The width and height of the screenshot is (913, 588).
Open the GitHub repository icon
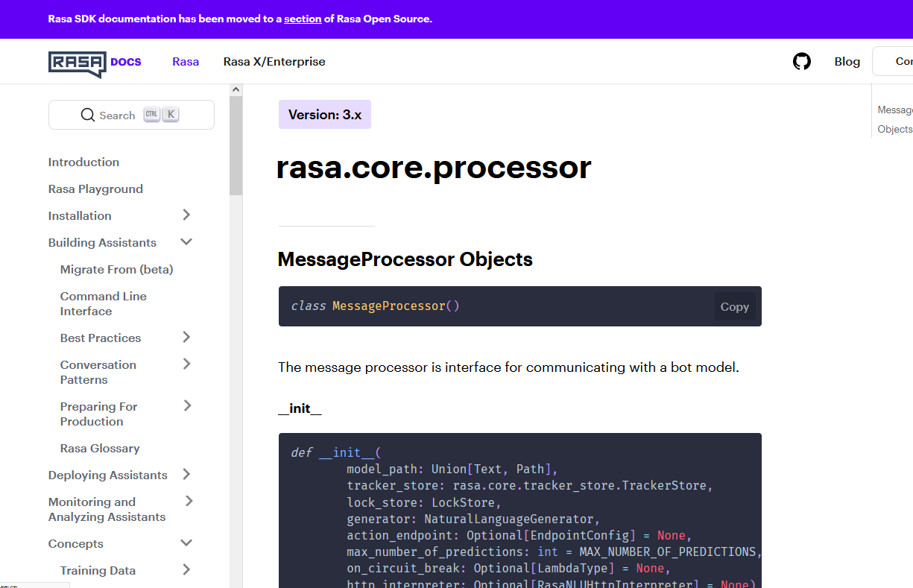pyautogui.click(x=802, y=61)
